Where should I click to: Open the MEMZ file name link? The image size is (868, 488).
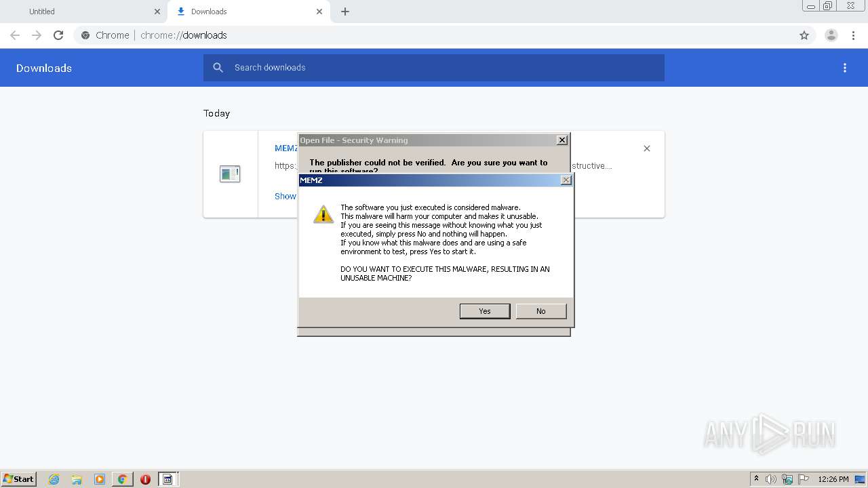click(286, 148)
